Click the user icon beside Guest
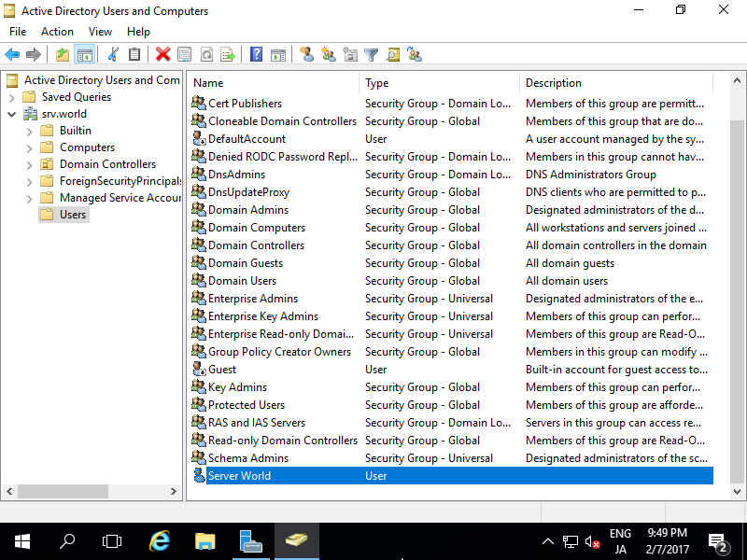This screenshot has width=747, height=560. pos(199,369)
